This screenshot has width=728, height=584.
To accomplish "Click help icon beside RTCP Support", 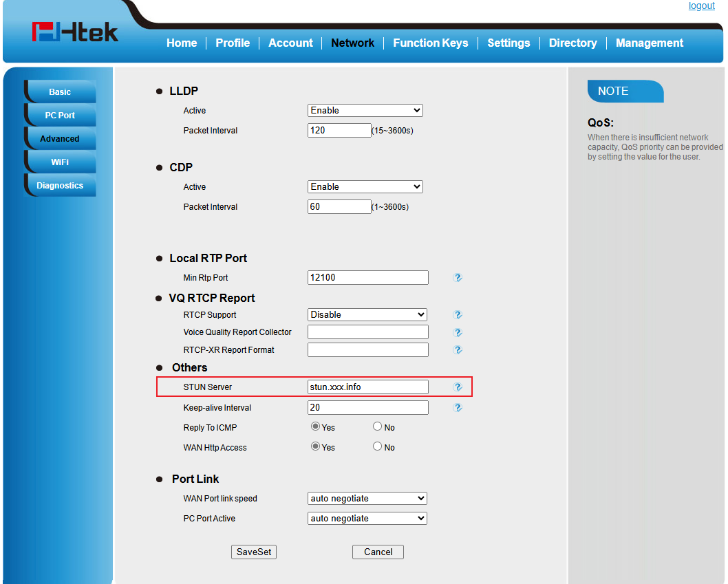I will pos(458,315).
